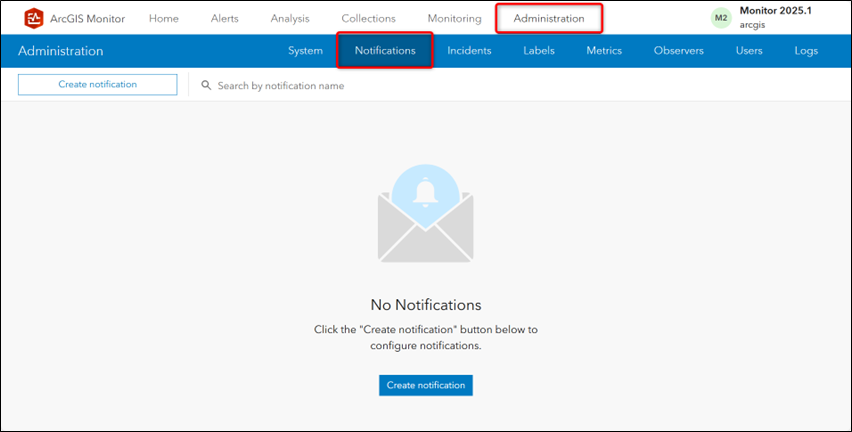The height and width of the screenshot is (432, 852).
Task: Click the ArcGIS Monitor title text
Action: coord(87,18)
